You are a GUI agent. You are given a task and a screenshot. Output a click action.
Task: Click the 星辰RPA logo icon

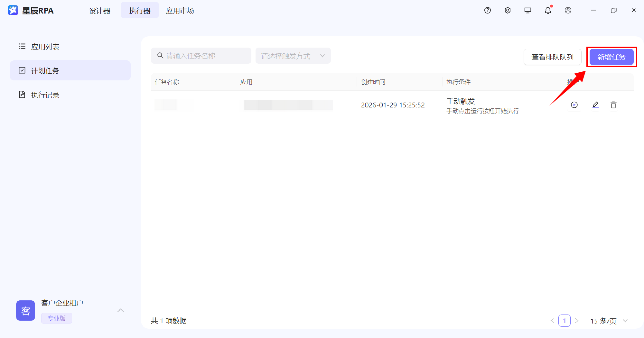[x=13, y=10]
